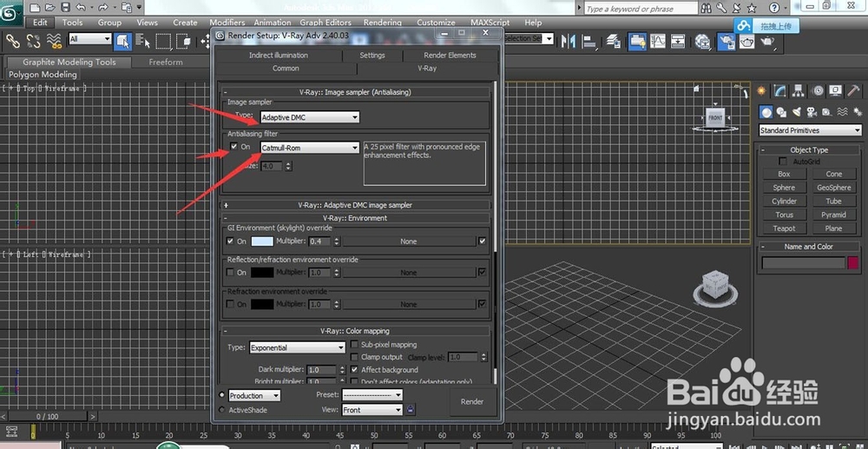Open the Preset dropdown in Render Setup

[372, 395]
